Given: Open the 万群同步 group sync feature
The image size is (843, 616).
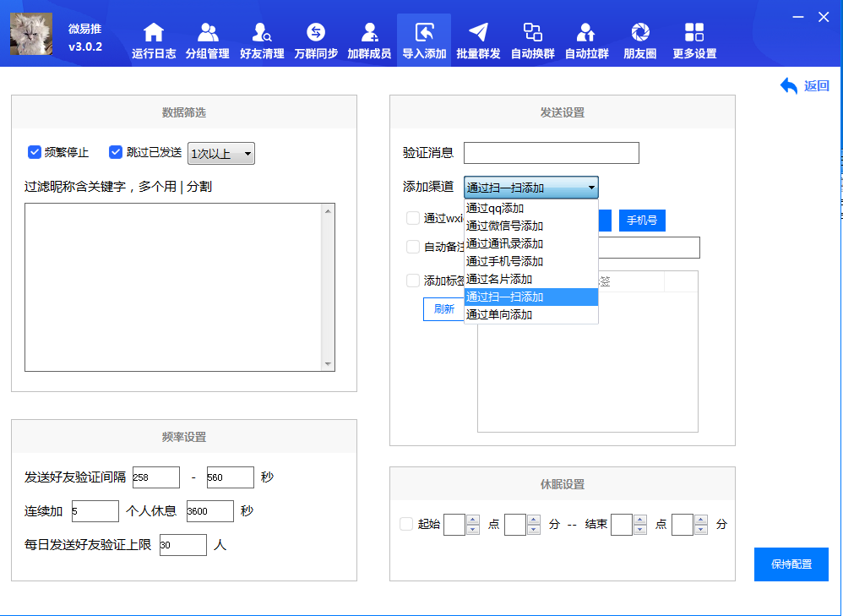Looking at the screenshot, I should [x=315, y=38].
